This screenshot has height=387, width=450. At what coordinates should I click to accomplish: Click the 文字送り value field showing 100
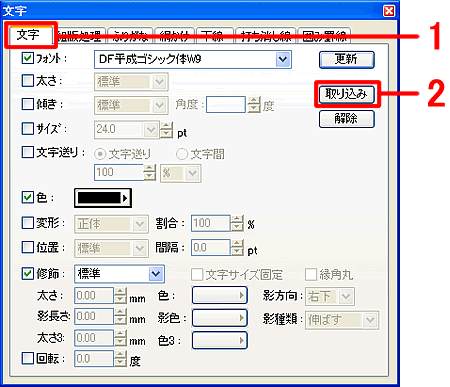click(x=119, y=172)
